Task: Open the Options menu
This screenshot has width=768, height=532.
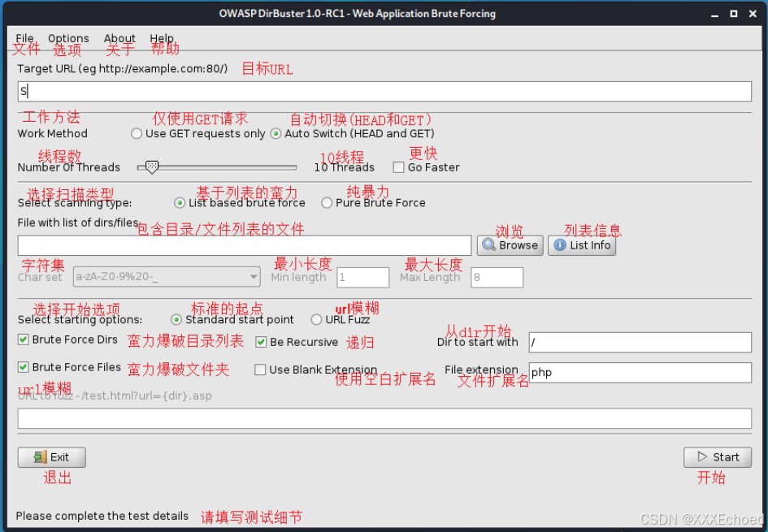Action: click(68, 38)
